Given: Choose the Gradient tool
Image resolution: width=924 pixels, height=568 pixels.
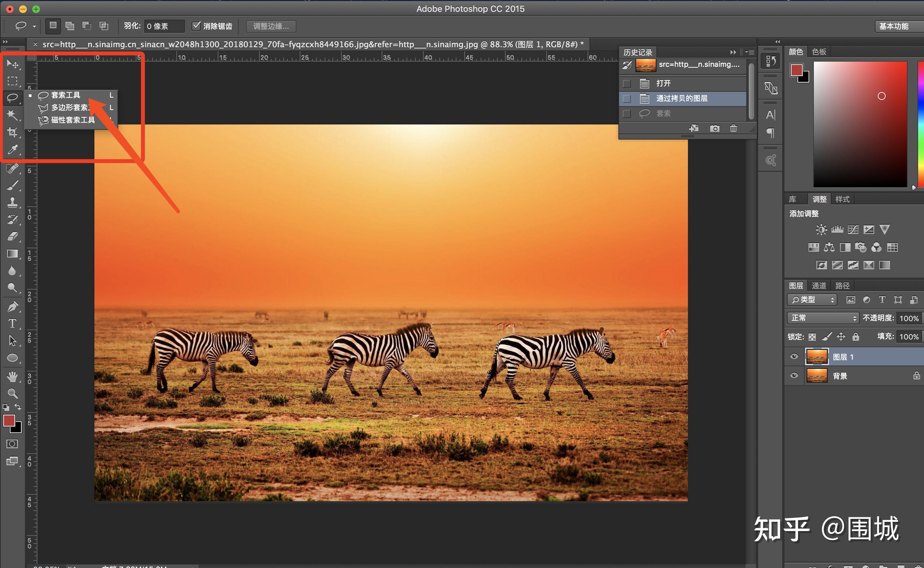Looking at the screenshot, I should (12, 254).
